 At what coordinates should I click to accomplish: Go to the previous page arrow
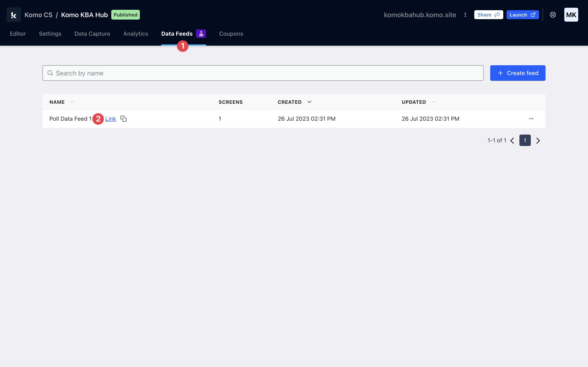coord(512,140)
